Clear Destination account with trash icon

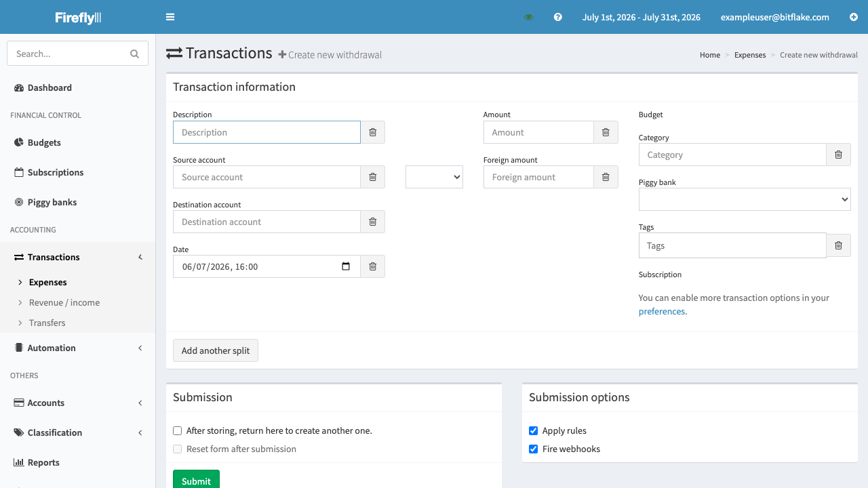coord(372,222)
